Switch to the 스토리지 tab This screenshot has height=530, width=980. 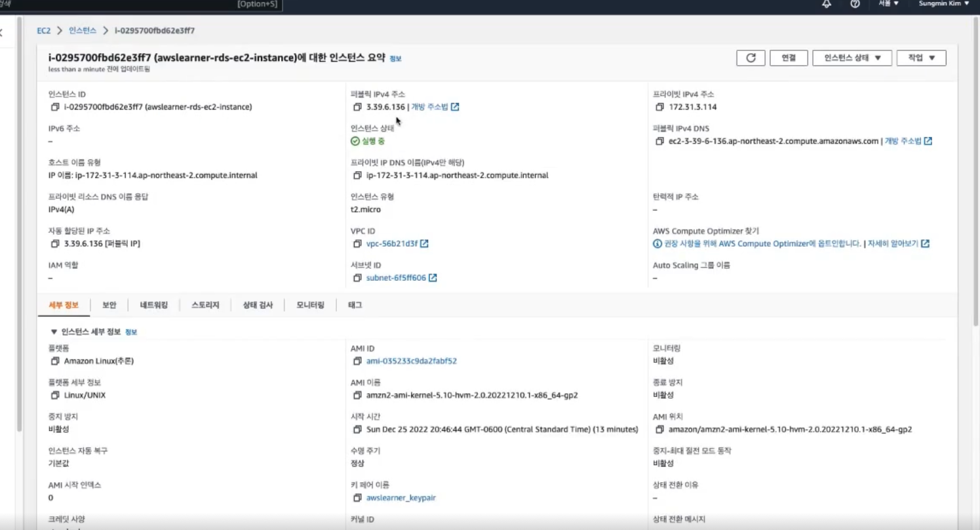[205, 305]
